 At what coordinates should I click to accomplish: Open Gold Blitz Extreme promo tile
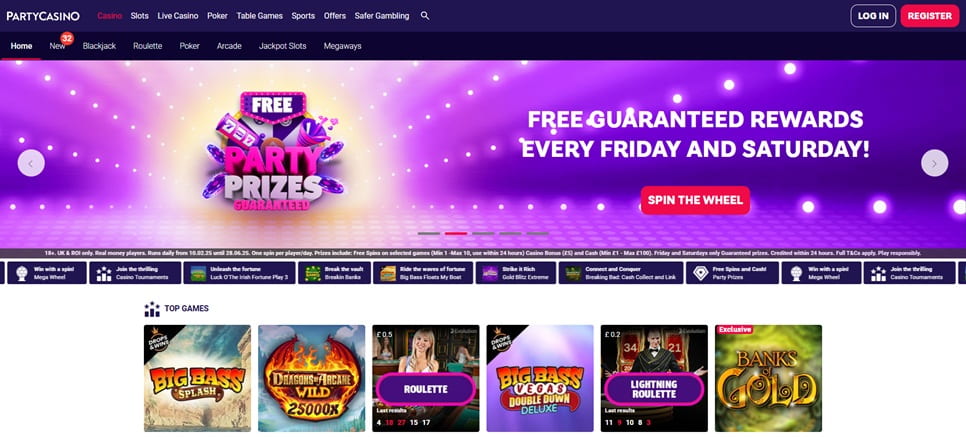coord(516,273)
